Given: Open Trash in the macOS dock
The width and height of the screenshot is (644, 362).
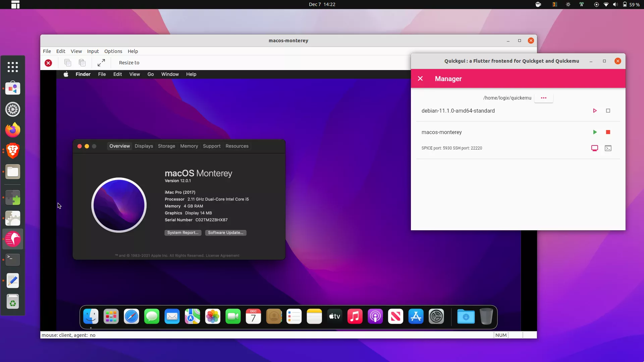Looking at the screenshot, I should 486,316.
